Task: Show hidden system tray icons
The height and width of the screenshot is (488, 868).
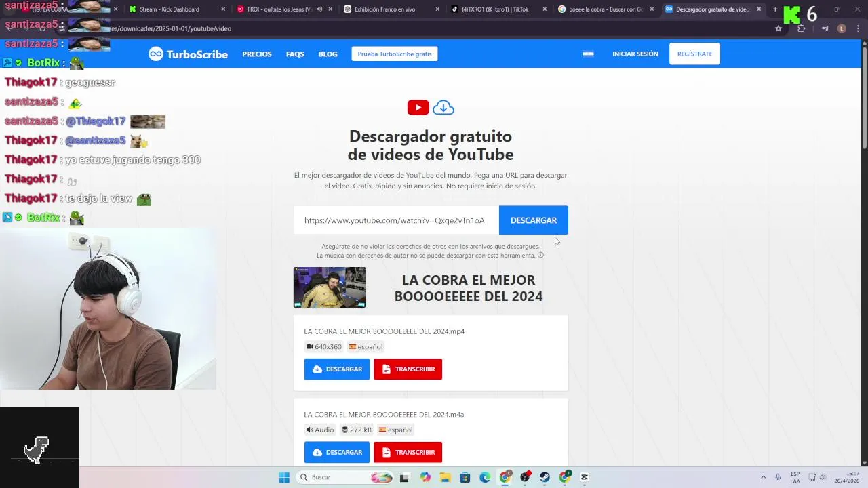Action: click(x=763, y=477)
